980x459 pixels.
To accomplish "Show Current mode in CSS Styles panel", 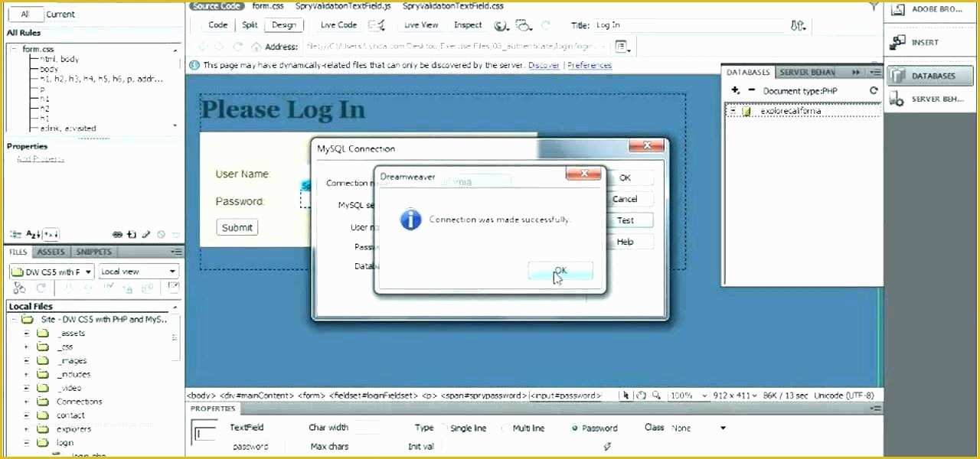I will click(60, 14).
